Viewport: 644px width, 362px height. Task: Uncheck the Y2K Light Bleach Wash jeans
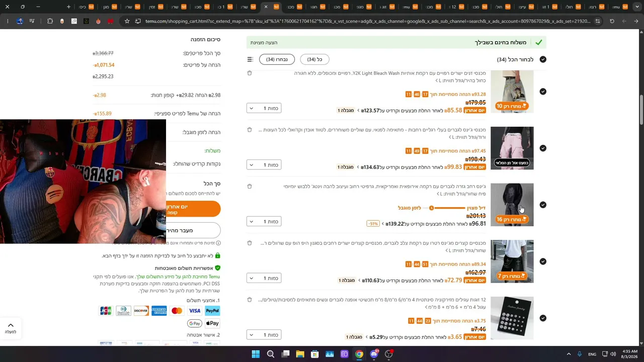coord(543,92)
